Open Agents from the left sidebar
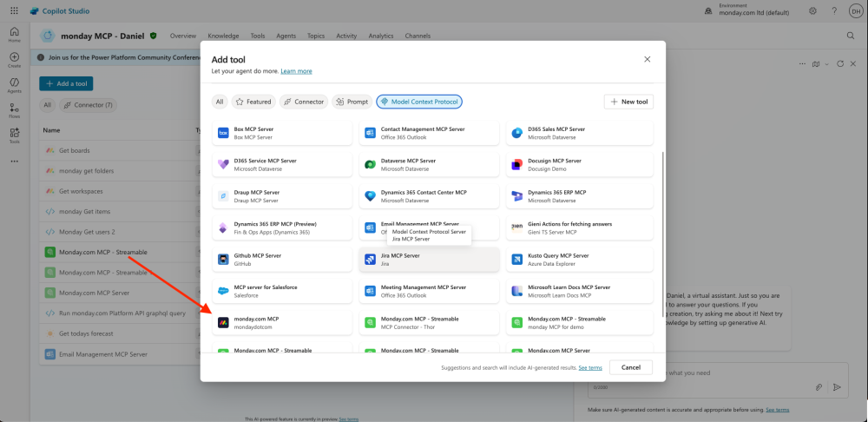Viewport: 868px width, 422px height. point(14,84)
